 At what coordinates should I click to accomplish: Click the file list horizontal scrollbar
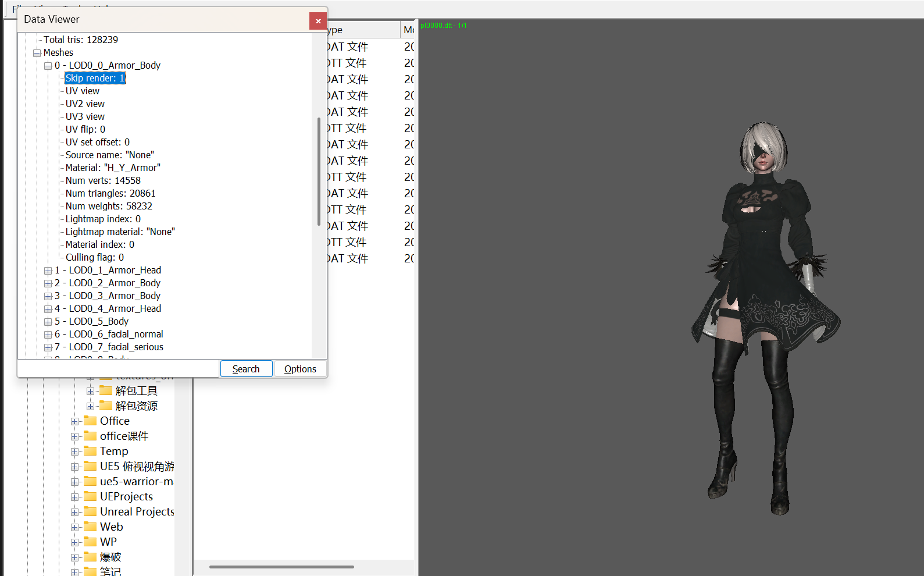coord(281,567)
